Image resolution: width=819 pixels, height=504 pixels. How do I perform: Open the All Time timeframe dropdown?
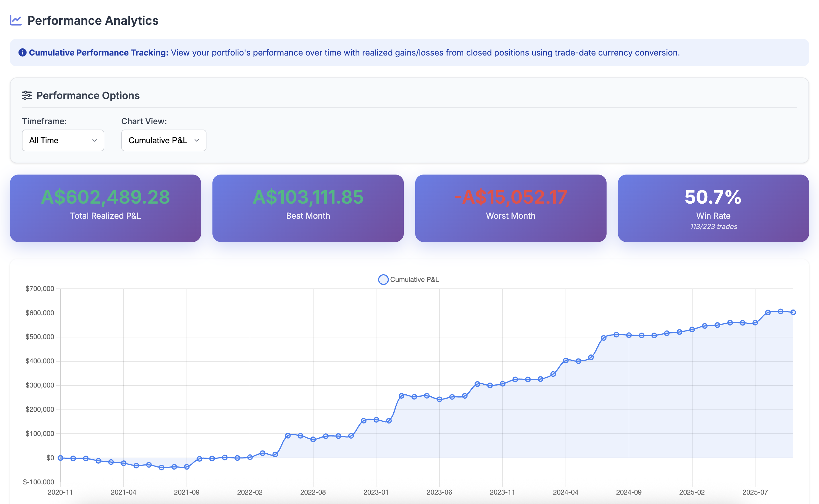63,140
